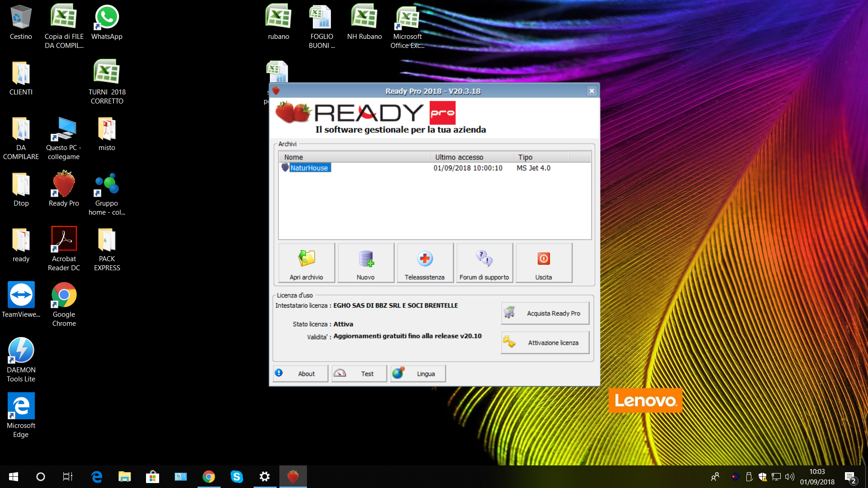Image resolution: width=868 pixels, height=488 pixels.
Task: Select TURNI 2018 CORRETTO Excel file
Action: click(107, 82)
